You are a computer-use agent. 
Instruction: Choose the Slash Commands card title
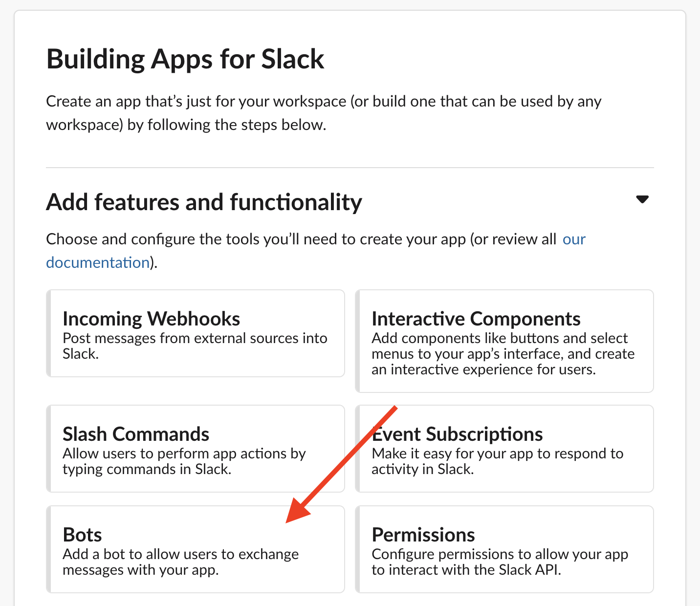click(x=136, y=434)
